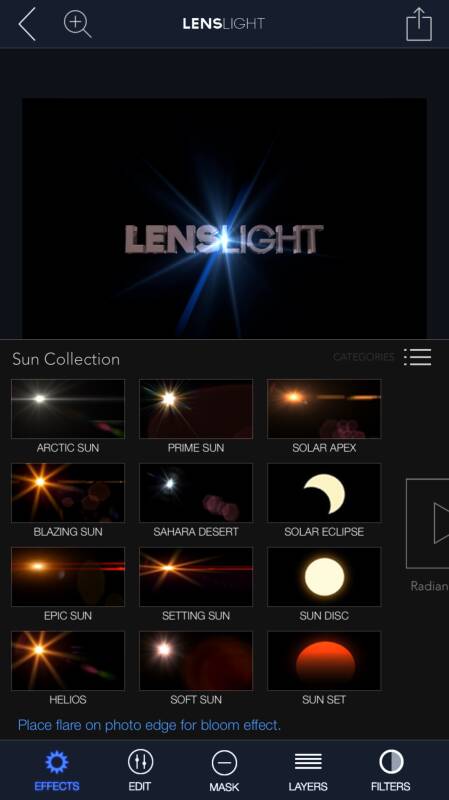Open the Layers panel
Image resolution: width=449 pixels, height=800 pixels.
[308, 771]
